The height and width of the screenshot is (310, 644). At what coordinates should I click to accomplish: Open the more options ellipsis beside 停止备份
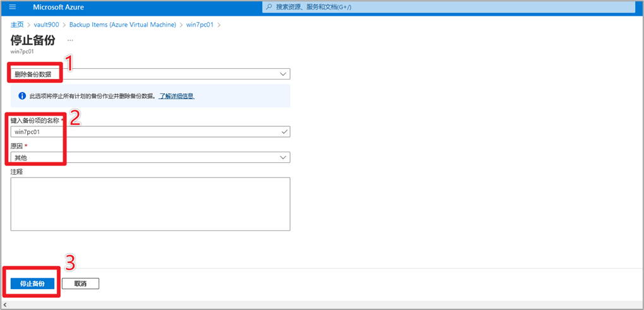click(70, 40)
